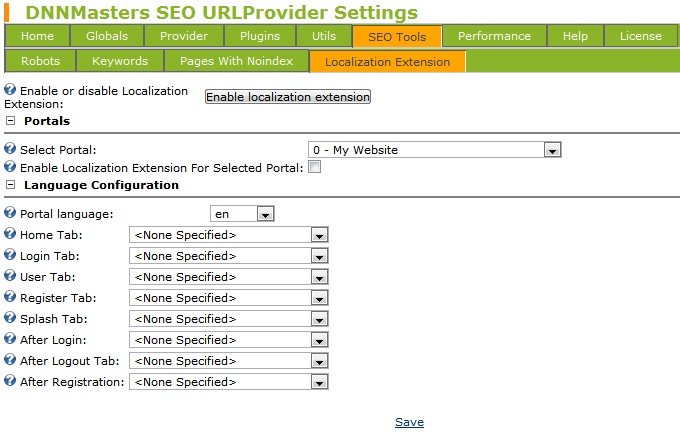The width and height of the screenshot is (680, 440).
Task: Open the User Tab dropdown
Action: tap(229, 277)
